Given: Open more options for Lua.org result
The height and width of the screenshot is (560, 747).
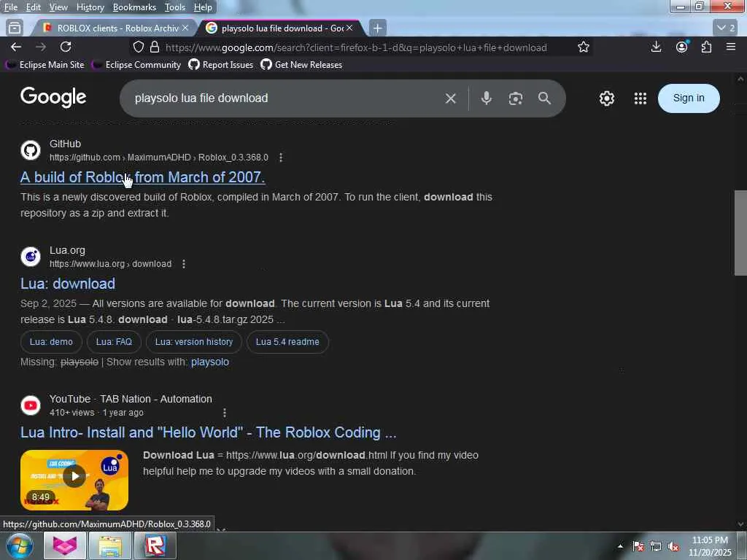Looking at the screenshot, I should coord(184,264).
